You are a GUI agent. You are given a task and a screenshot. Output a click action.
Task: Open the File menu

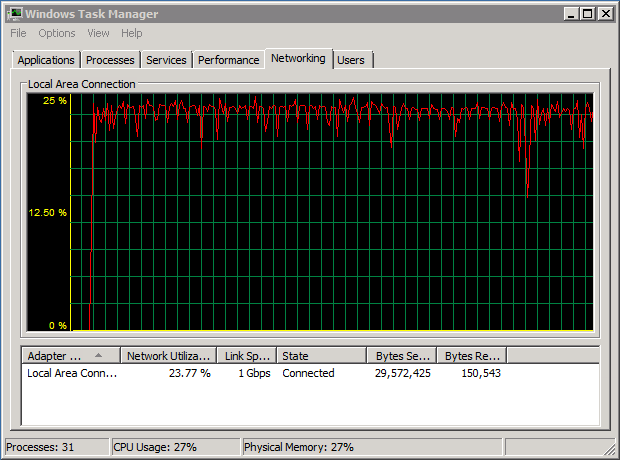(18, 33)
